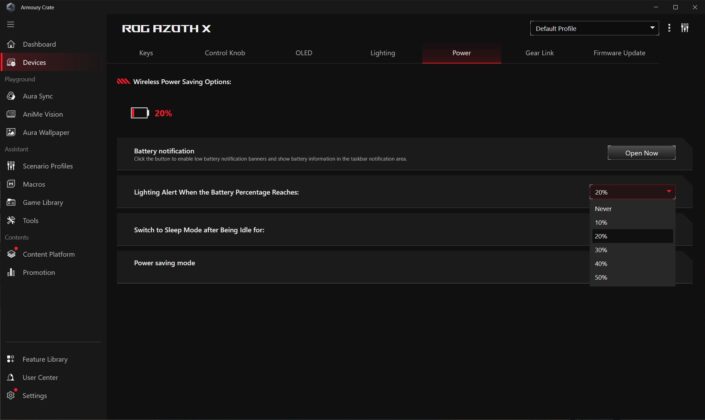The width and height of the screenshot is (705, 420).
Task: Click the Settings gear icon
Action: point(11,395)
